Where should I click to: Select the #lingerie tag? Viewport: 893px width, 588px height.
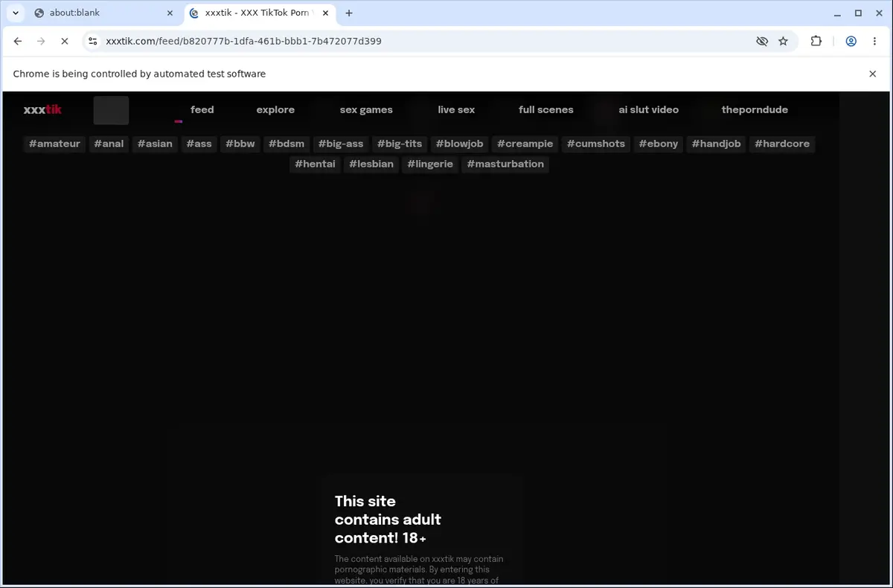click(x=430, y=164)
